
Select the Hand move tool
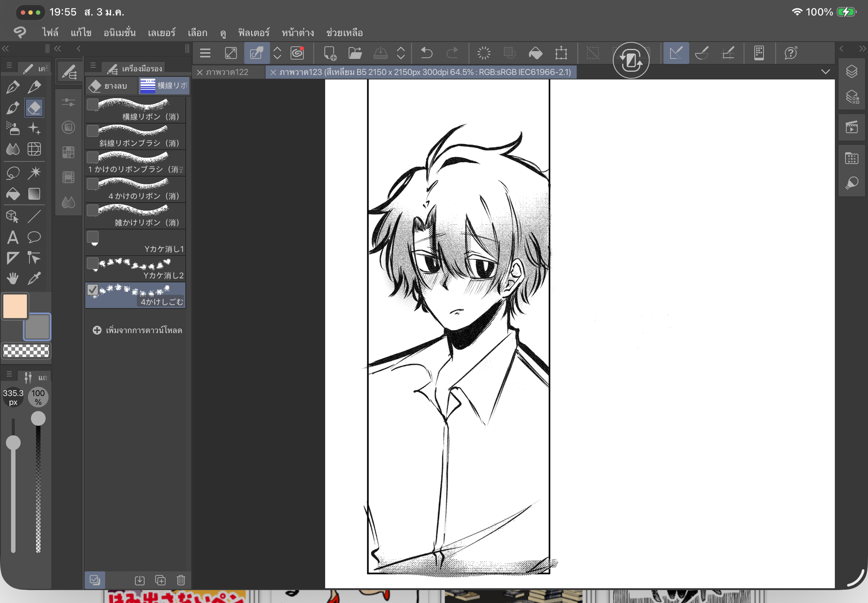point(13,278)
